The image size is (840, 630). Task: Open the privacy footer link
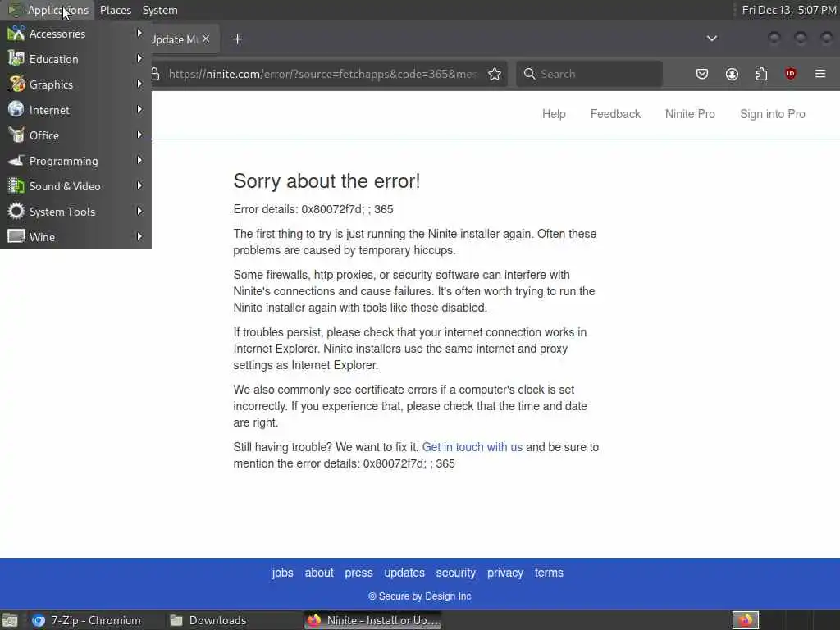[505, 573]
